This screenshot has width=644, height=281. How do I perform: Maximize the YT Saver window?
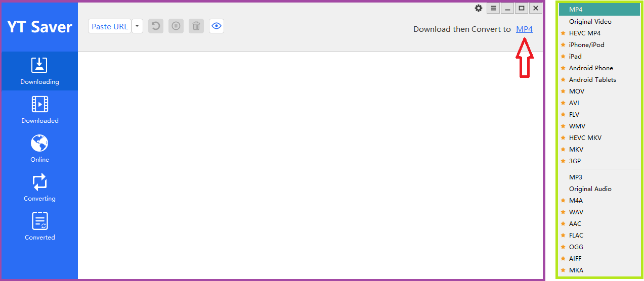522,8
